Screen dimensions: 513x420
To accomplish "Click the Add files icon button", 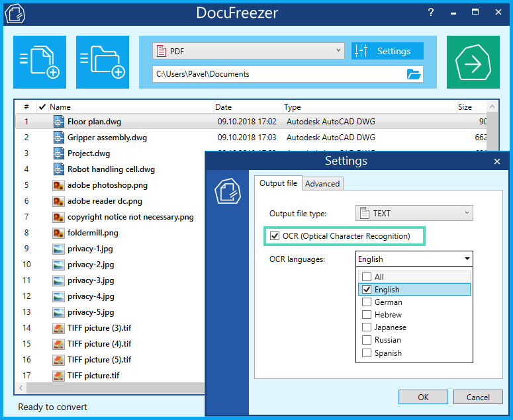I will pyautogui.click(x=40, y=62).
